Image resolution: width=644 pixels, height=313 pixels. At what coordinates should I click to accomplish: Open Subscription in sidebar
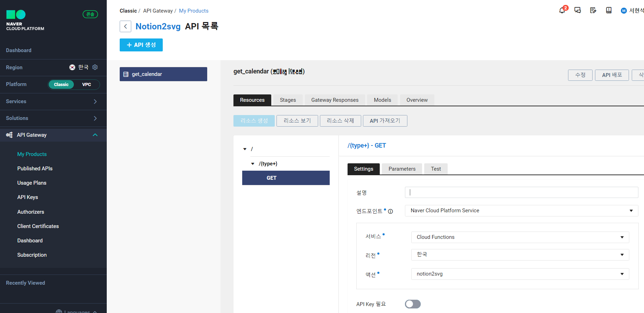point(32,255)
